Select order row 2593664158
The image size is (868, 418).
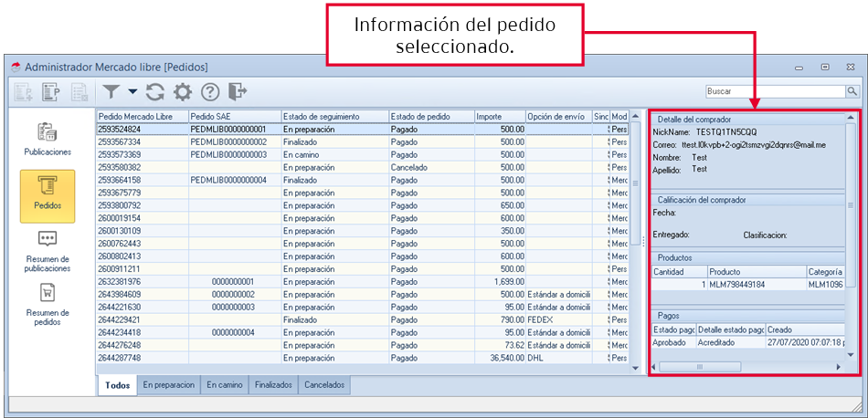pos(363,180)
